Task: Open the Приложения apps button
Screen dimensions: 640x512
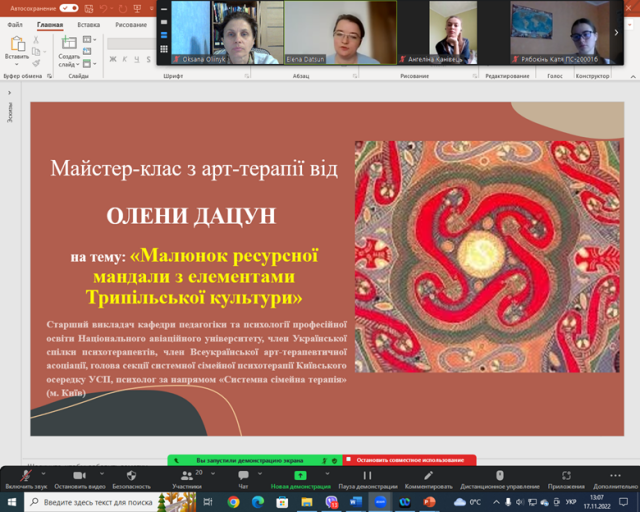Action: pyautogui.click(x=566, y=479)
